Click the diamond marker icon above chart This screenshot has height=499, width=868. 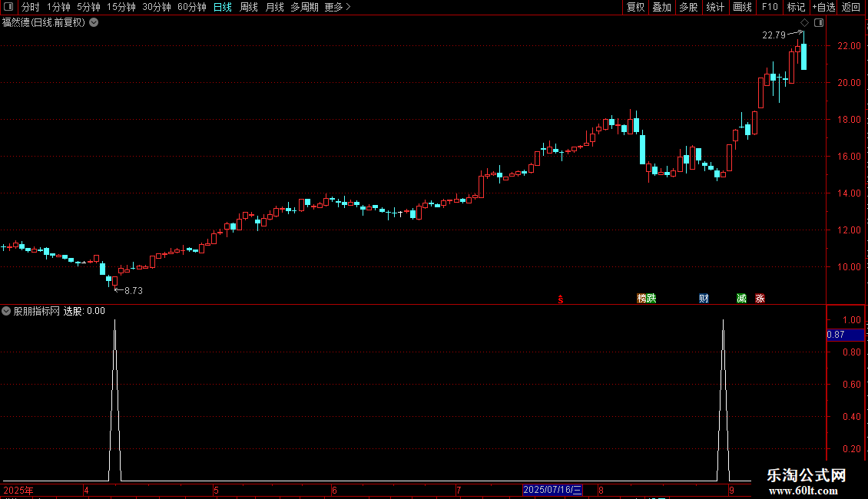805,23
